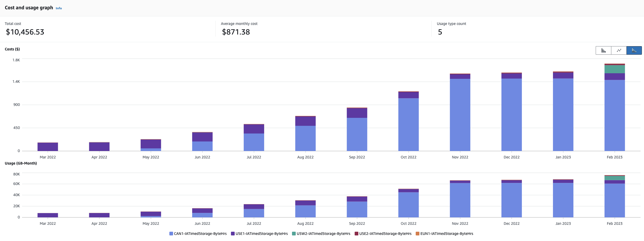
Task: Switch to the bar chart view
Action: [x=603, y=50]
